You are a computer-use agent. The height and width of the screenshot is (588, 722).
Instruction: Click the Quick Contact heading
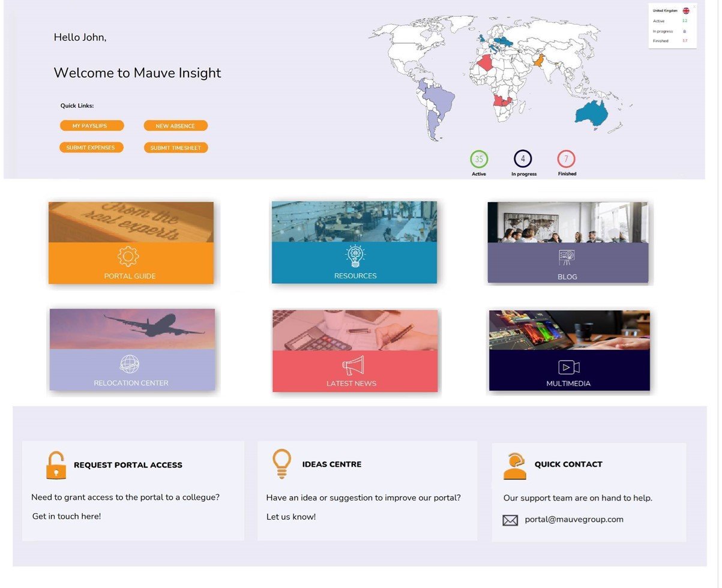point(568,464)
